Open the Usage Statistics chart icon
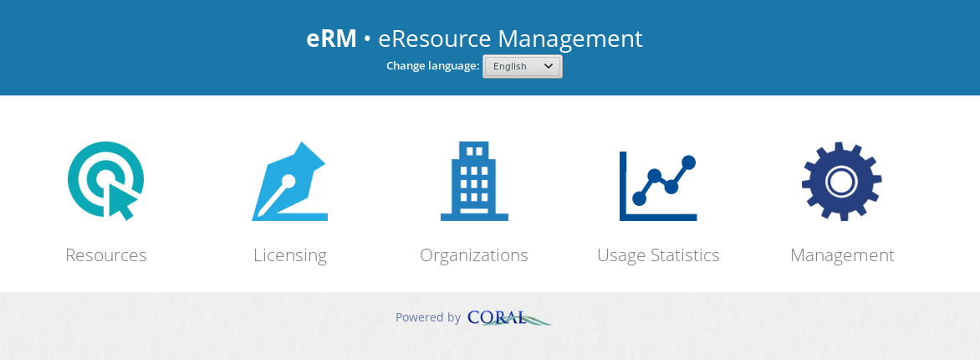 point(658,186)
